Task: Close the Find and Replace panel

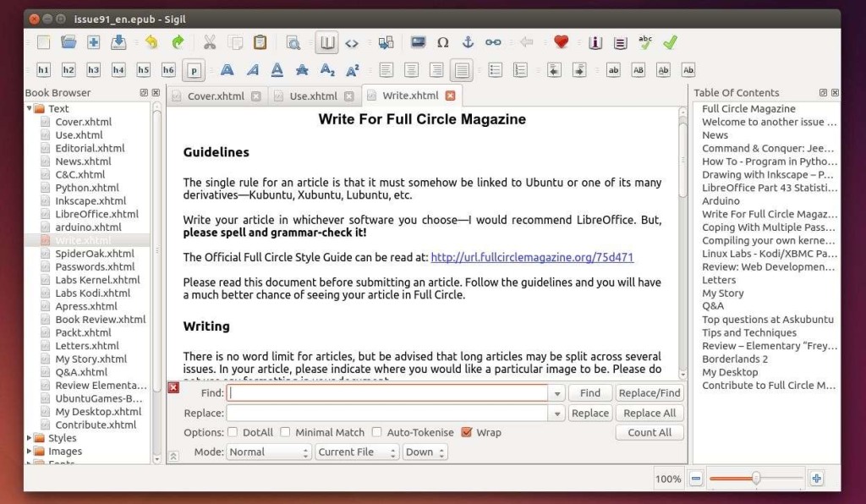Action: click(x=173, y=387)
